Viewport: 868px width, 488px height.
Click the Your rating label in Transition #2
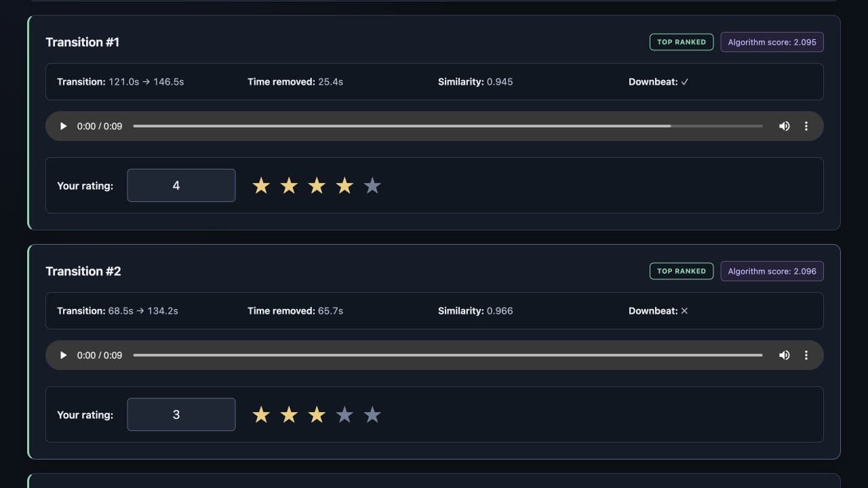(85, 415)
